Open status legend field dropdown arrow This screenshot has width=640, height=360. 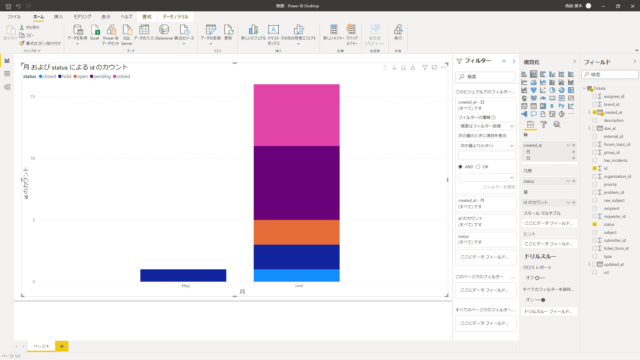point(568,181)
